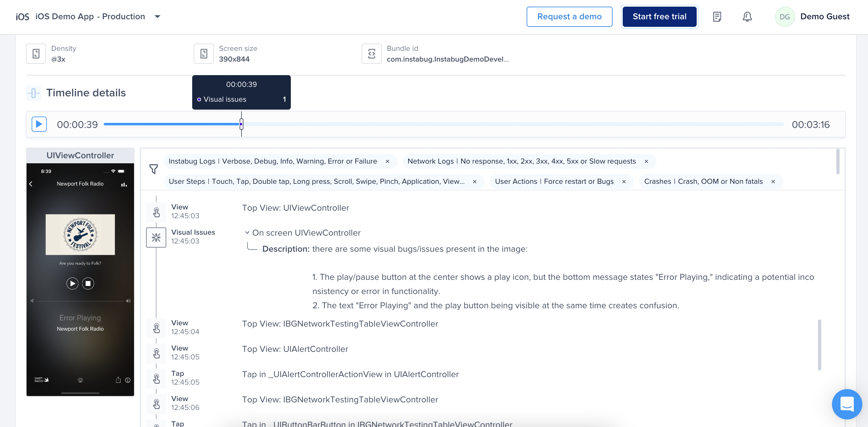The image size is (868, 427).
Task: Click the Screen size icon
Action: point(204,54)
